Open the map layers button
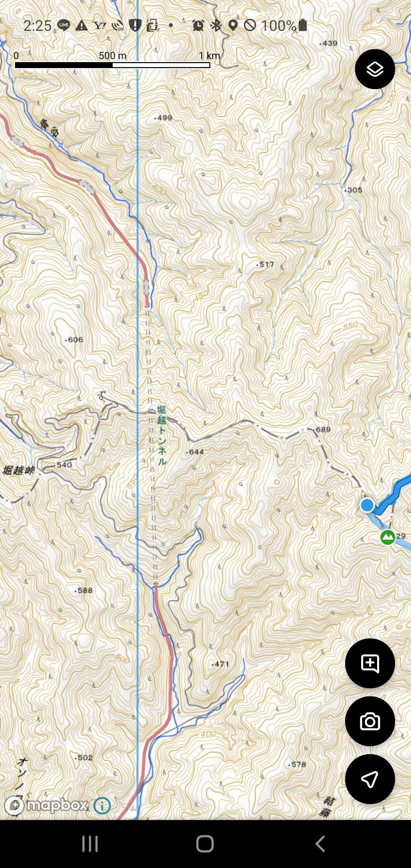 coord(375,69)
